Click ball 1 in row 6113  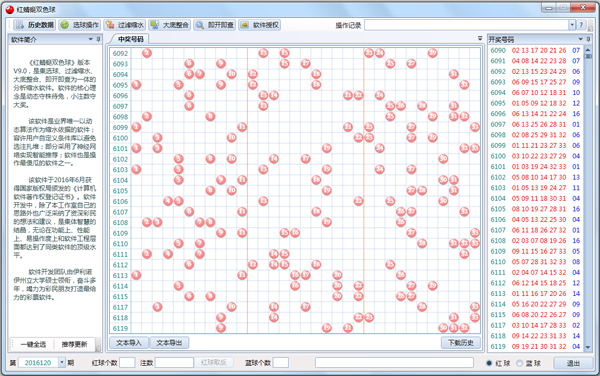tap(136, 275)
